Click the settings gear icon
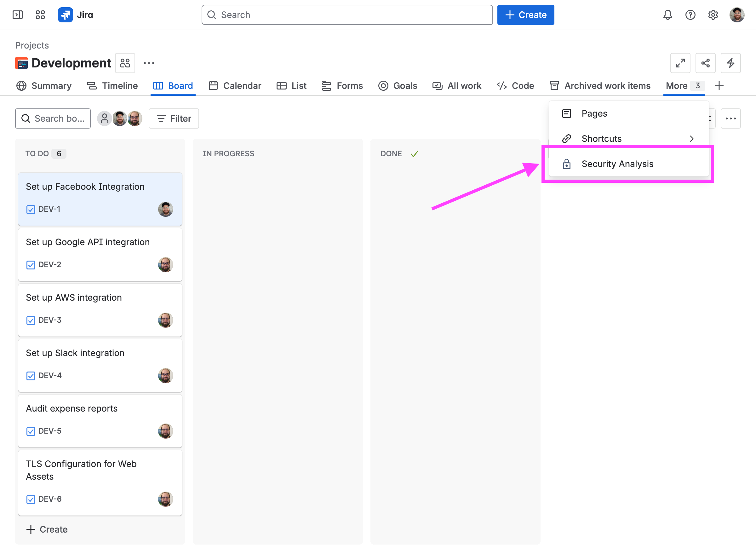 point(713,15)
